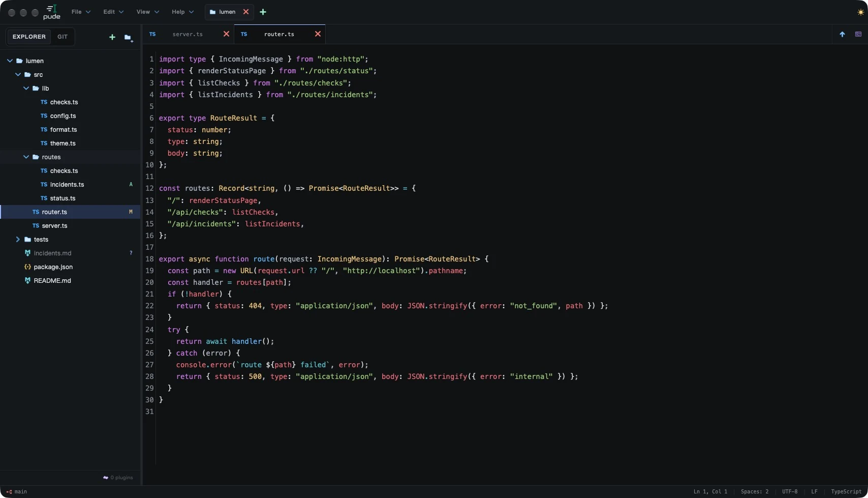Click the new file plus icon in Explorer
The height and width of the screenshot is (498, 868).
pyautogui.click(x=112, y=37)
